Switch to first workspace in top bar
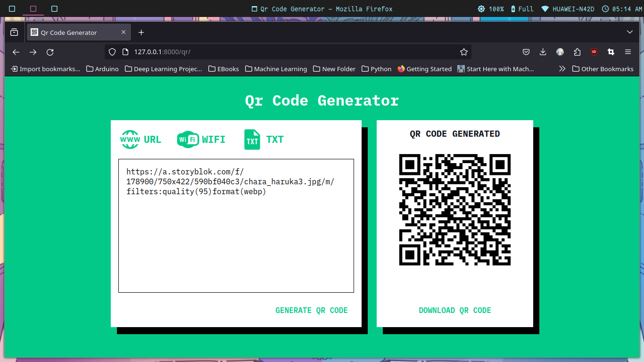644x362 pixels. pyautogui.click(x=12, y=8)
